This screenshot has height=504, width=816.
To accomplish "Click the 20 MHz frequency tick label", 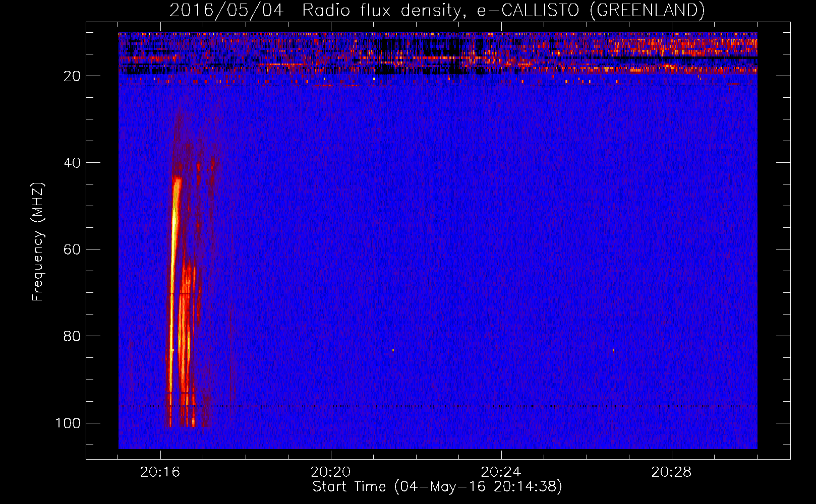I will (72, 76).
